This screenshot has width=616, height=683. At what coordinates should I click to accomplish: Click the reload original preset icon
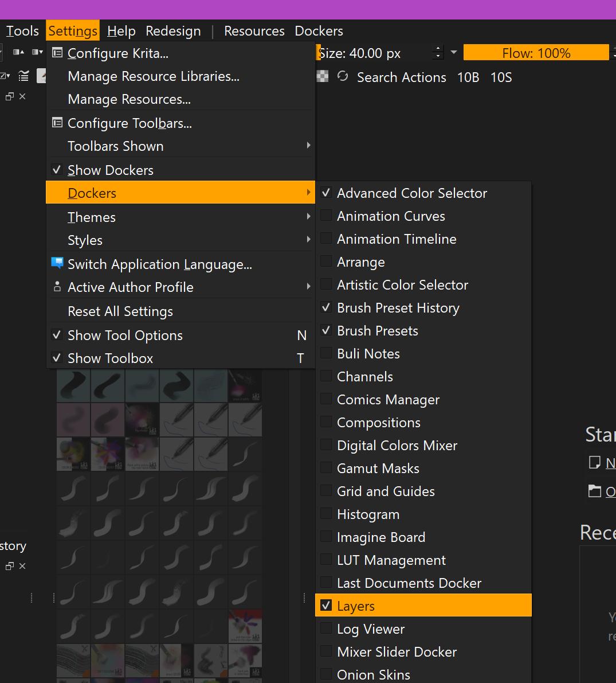(x=343, y=76)
